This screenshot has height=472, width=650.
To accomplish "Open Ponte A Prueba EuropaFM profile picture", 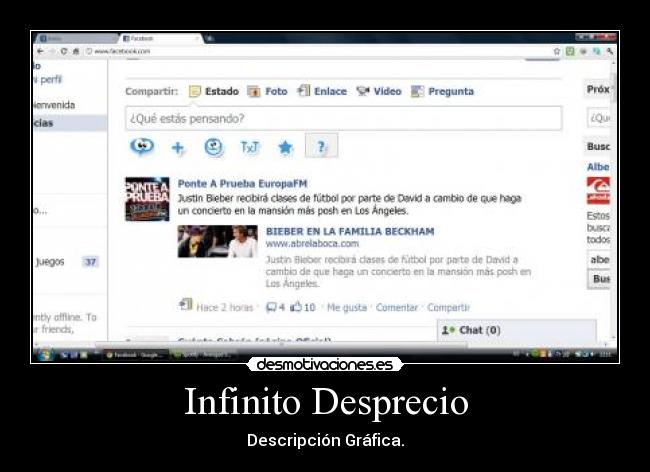I will 148,199.
